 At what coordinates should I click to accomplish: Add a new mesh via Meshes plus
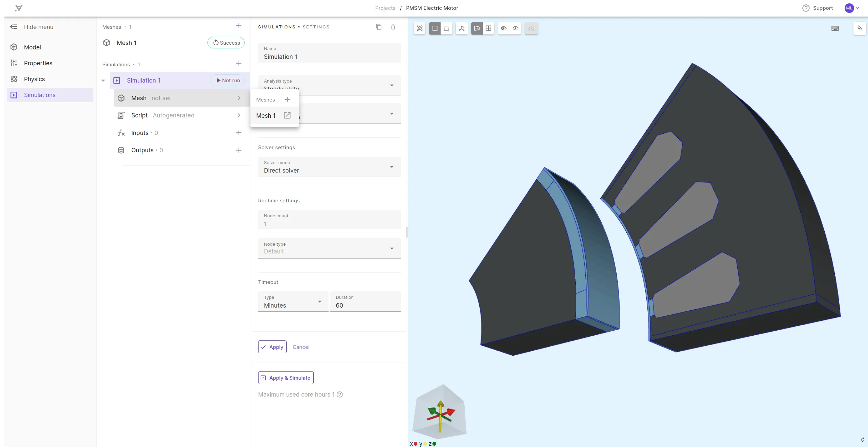point(239,26)
